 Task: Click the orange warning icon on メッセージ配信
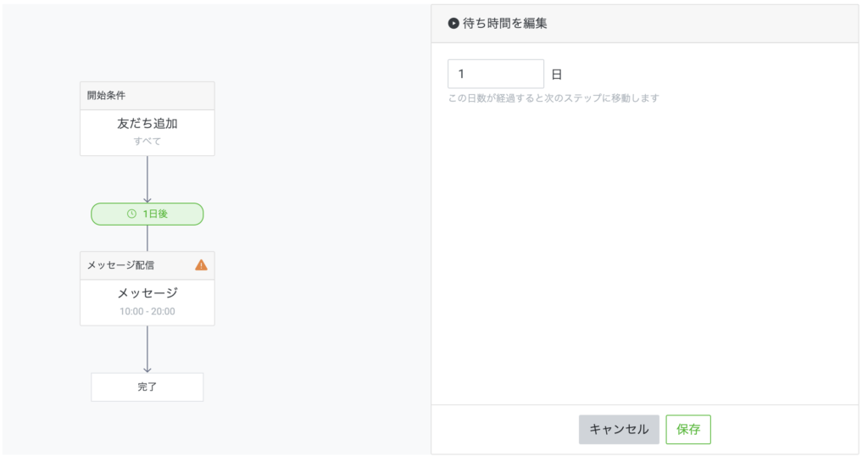click(x=201, y=264)
